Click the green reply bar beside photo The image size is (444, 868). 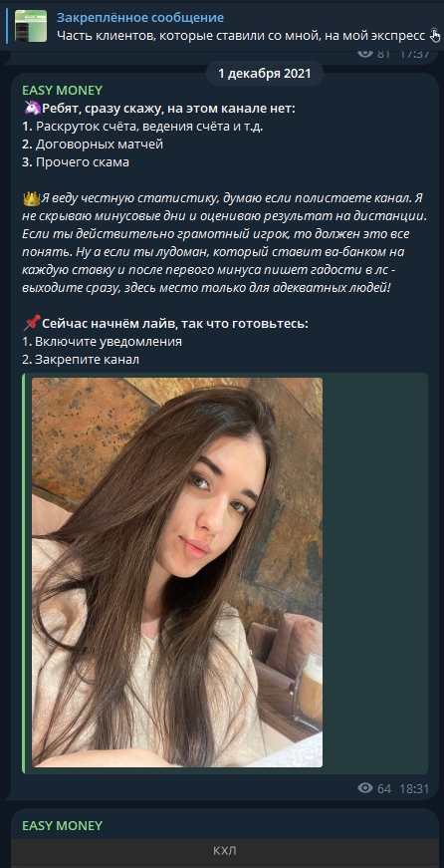[x=24, y=573]
